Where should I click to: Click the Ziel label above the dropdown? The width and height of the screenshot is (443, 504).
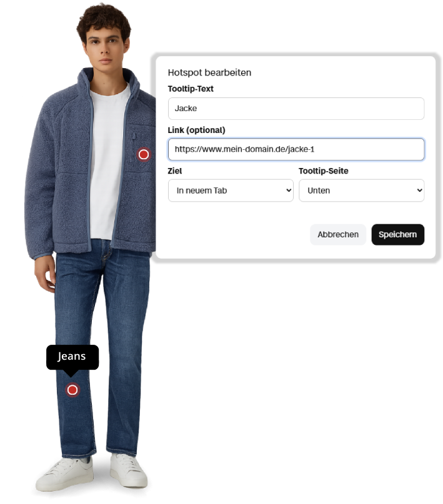click(174, 171)
